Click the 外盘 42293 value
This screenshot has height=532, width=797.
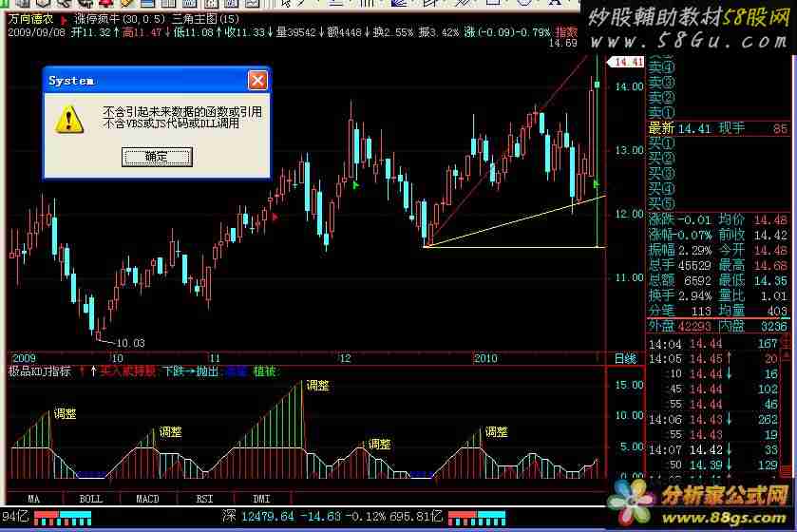click(679, 326)
